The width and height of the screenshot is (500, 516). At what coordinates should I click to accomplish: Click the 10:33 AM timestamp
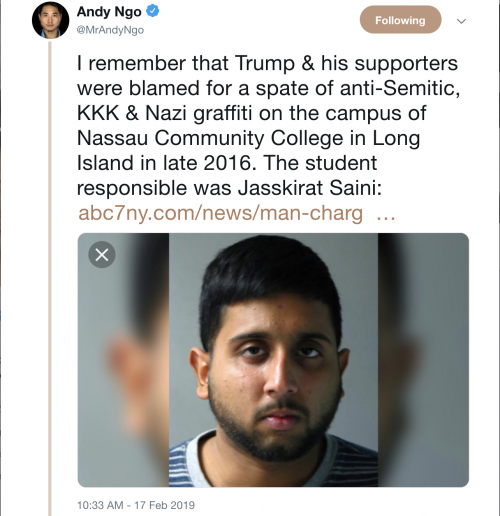100,505
